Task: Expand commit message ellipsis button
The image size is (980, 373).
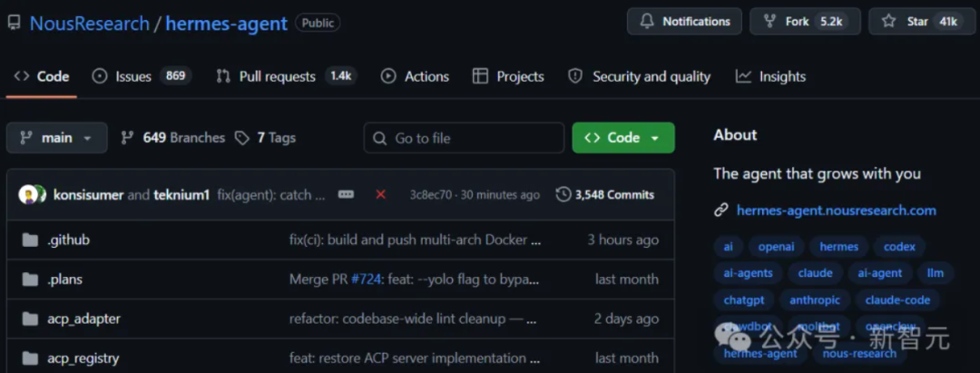Action: tap(346, 194)
